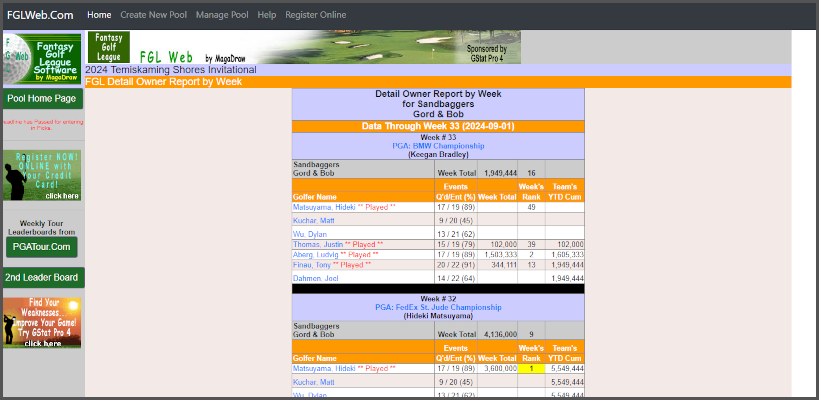Click the Fantasy Golf League Software logo
The height and width of the screenshot is (400, 819).
click(42, 58)
